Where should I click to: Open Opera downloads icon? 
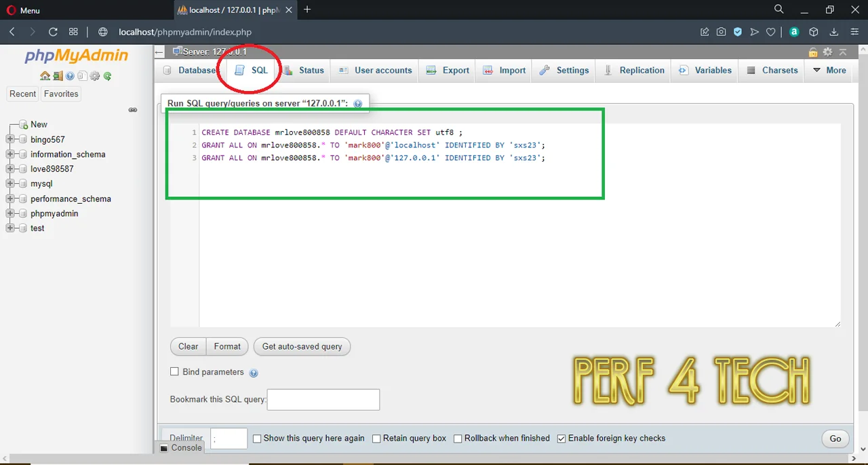pos(834,32)
